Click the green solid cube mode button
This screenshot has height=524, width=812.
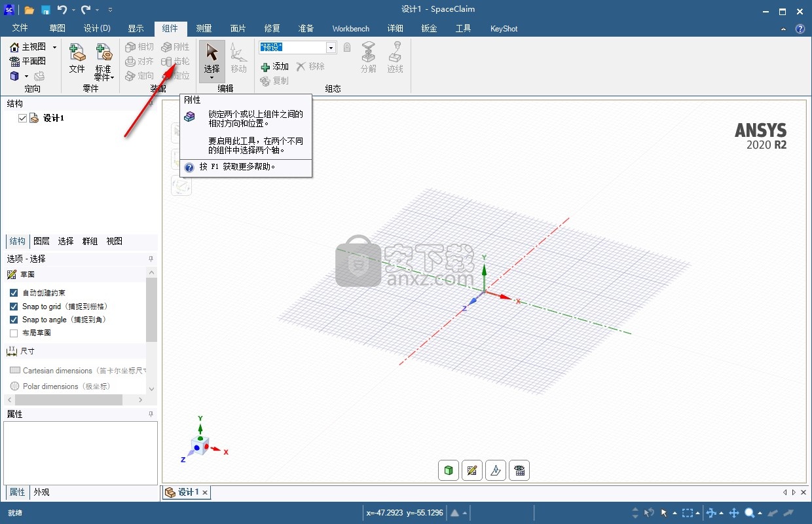click(x=449, y=470)
